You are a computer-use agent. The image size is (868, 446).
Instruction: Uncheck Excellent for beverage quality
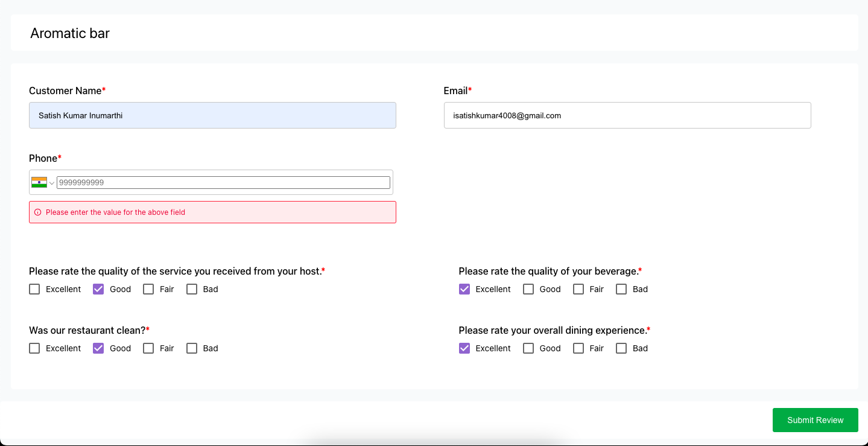(464, 288)
